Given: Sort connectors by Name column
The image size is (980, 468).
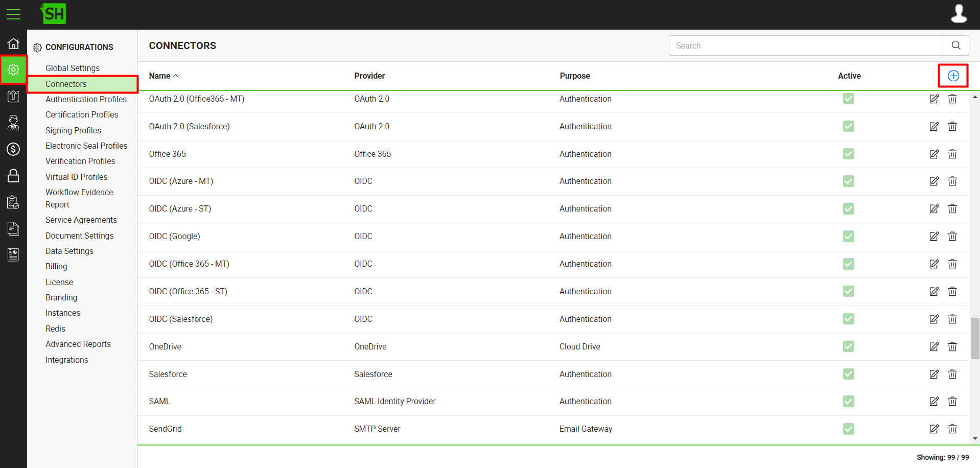Looking at the screenshot, I should tap(164, 76).
